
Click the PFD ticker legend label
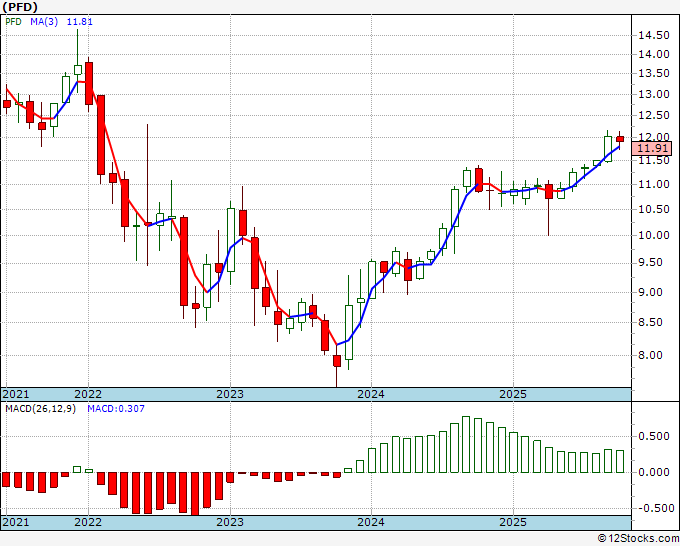tap(13, 22)
